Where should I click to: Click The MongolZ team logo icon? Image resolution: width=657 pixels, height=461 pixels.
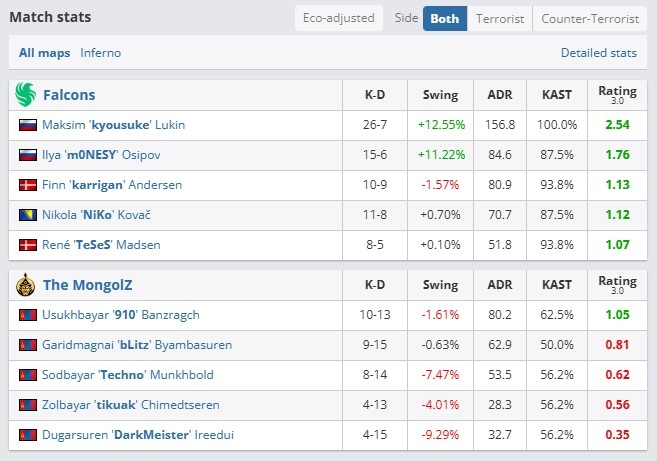click(x=26, y=285)
